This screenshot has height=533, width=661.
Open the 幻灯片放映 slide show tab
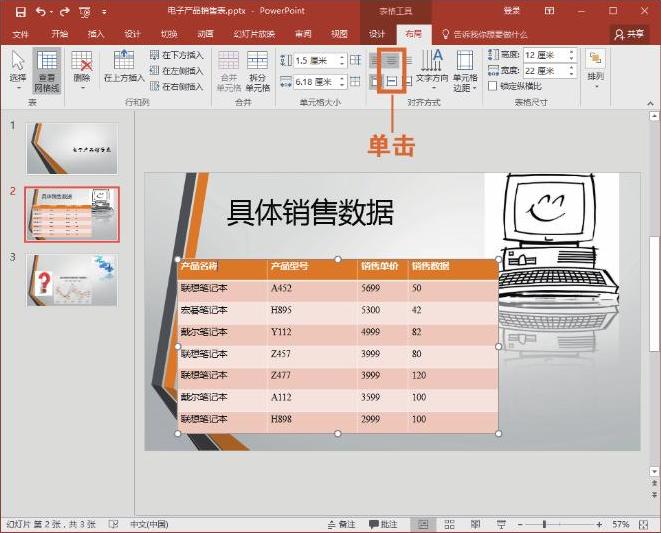(x=254, y=34)
